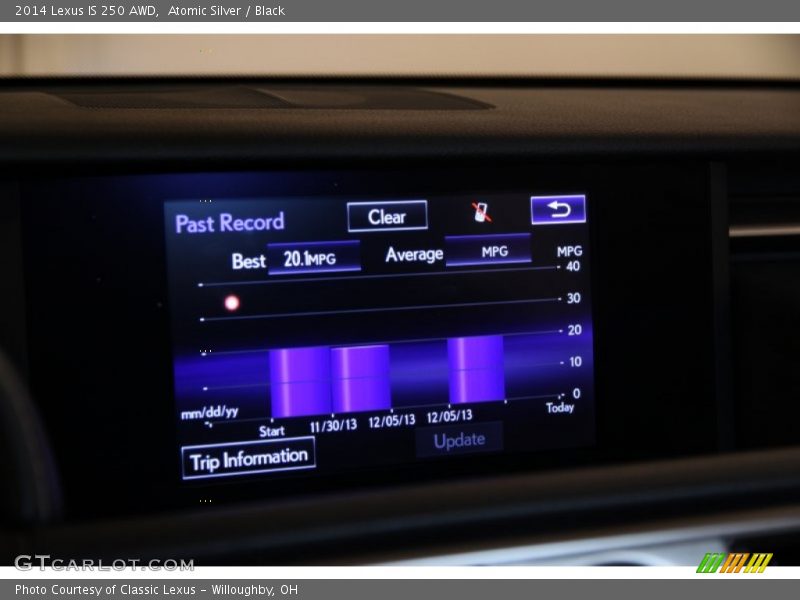Select the Average MPG value box
This screenshot has height=600, width=800.
488,251
